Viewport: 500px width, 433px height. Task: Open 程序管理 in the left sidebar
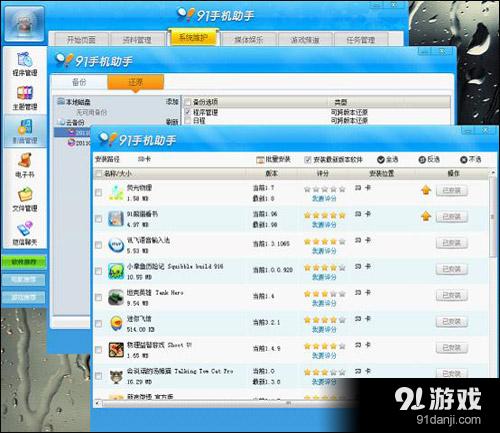pyautogui.click(x=25, y=64)
